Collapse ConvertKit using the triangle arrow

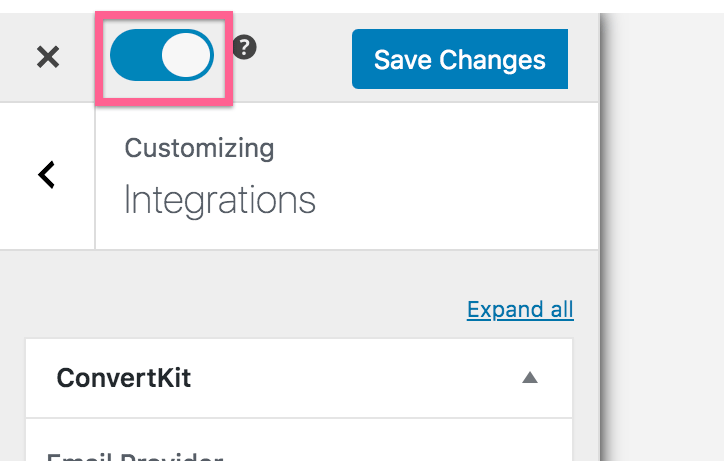[x=530, y=378]
